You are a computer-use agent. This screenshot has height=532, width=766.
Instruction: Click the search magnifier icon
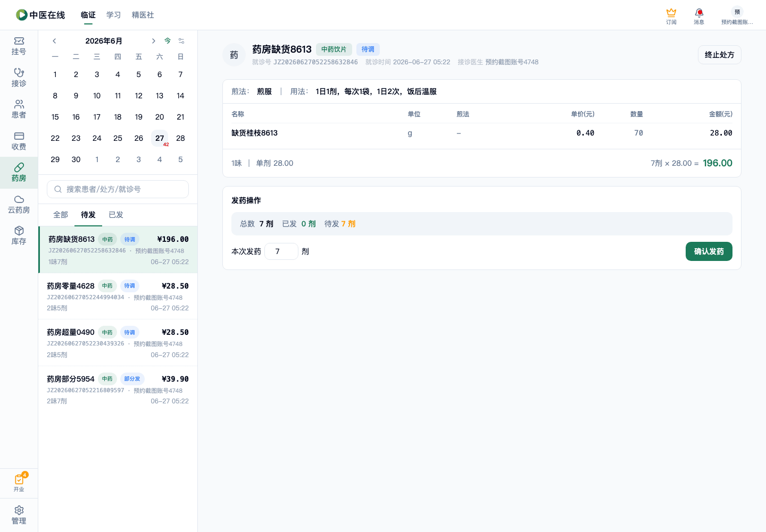click(58, 189)
